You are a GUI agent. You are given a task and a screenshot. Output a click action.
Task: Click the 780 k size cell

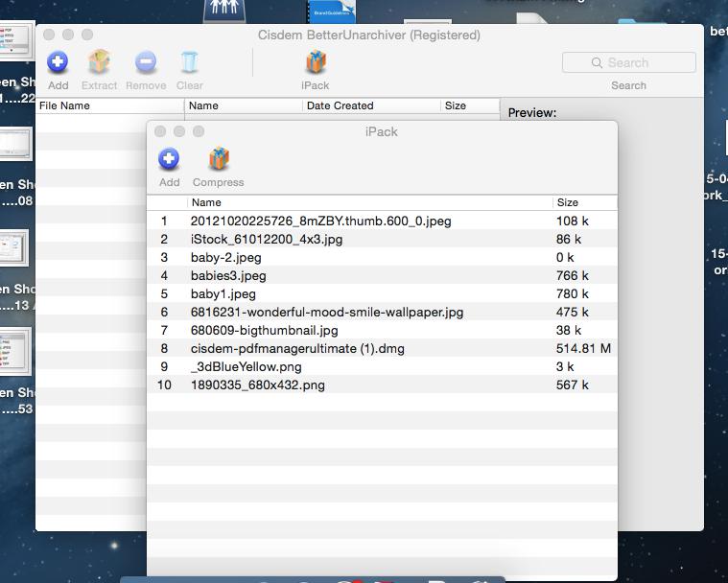click(572, 293)
